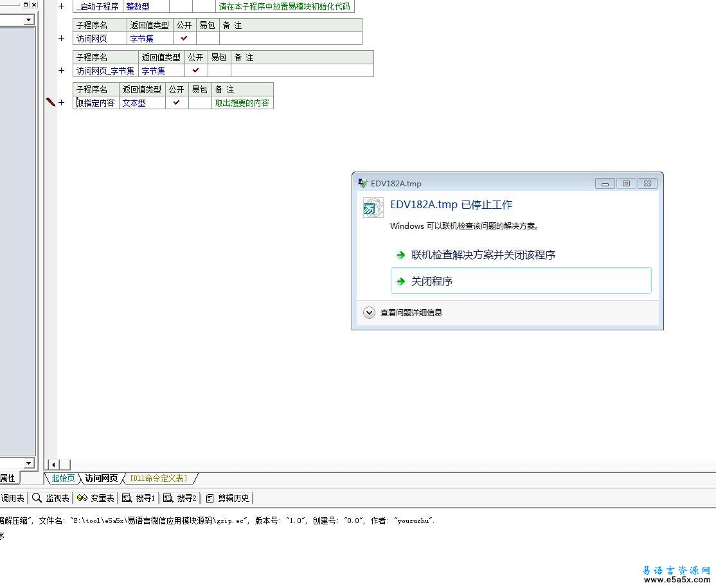Toggle 易包 cell for 访问网页_字节集
Viewport: 716px width, 588px height.
click(219, 70)
